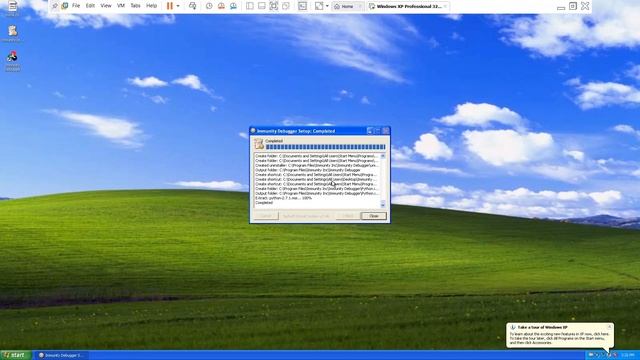Select the Immunity Debugger desktop shortcut
Screen dimensions: 640x360
(x=13, y=62)
